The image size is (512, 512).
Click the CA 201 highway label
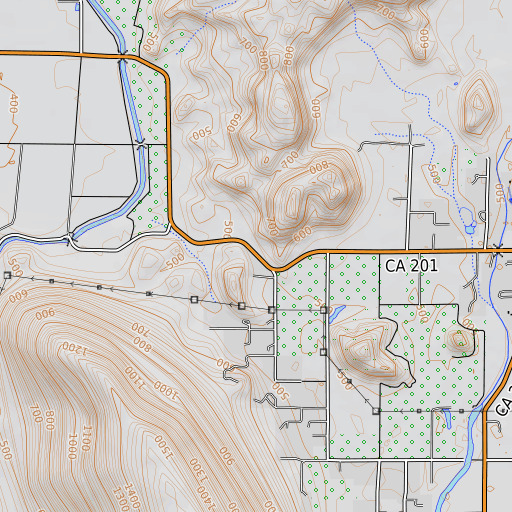tap(411, 266)
